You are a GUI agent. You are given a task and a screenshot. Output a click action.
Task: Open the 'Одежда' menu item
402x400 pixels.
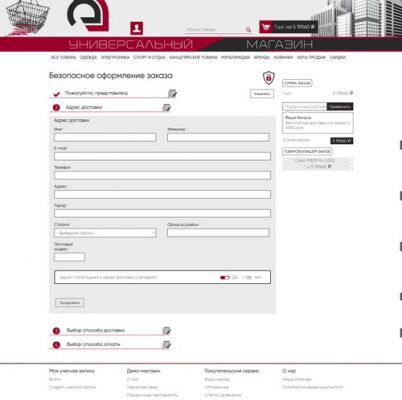[x=88, y=57]
